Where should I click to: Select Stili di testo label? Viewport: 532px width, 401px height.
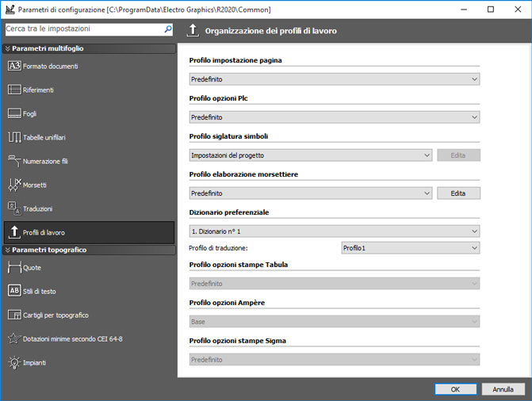click(40, 292)
